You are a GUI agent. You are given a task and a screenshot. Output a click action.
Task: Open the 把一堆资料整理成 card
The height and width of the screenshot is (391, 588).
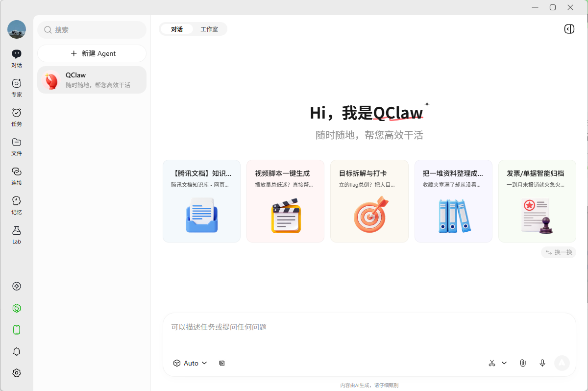coord(453,201)
